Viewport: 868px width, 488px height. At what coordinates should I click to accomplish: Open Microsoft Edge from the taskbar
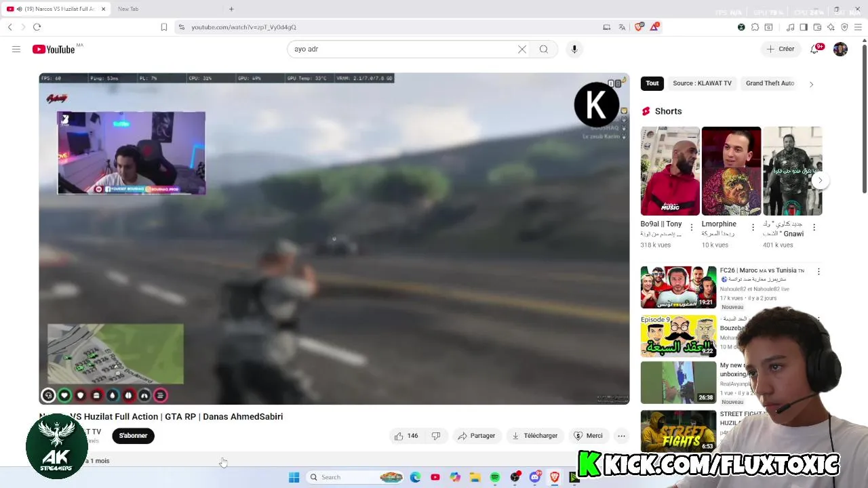click(x=415, y=477)
